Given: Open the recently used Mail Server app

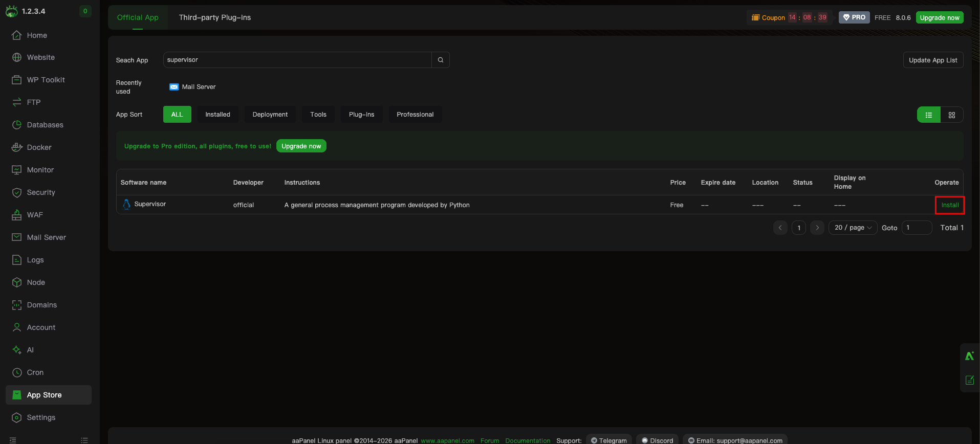Looking at the screenshot, I should (192, 87).
